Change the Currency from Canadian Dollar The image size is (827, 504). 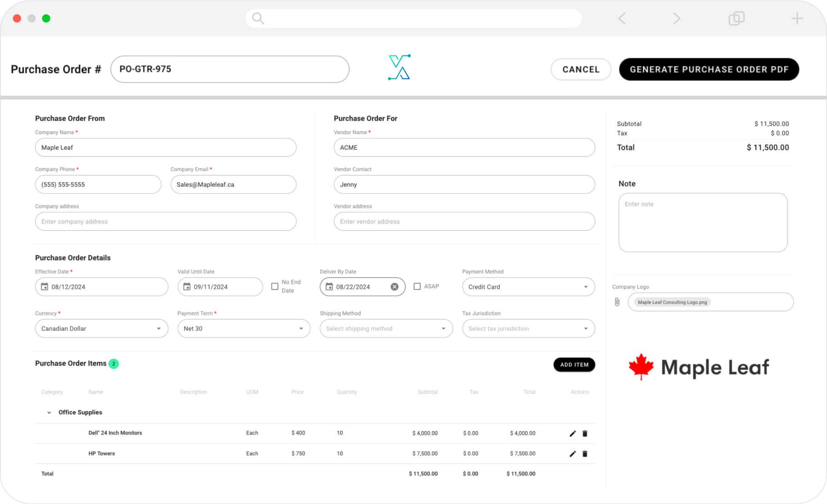tap(101, 328)
